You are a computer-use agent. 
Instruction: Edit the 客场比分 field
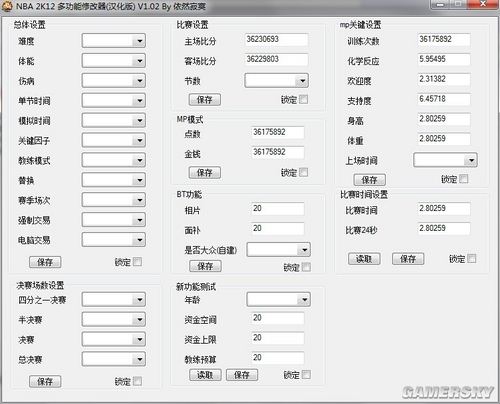276,59
